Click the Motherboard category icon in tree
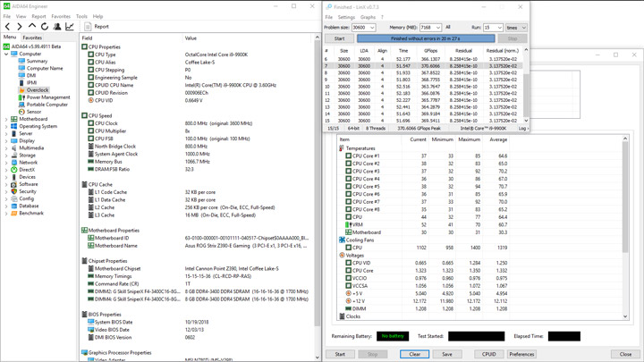This screenshot has height=362, width=644. 14,119
